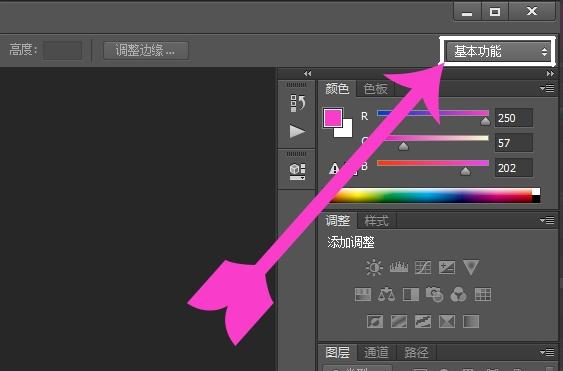This screenshot has height=371, width=563.
Task: Open the 3D cube panel icon
Action: point(297,172)
